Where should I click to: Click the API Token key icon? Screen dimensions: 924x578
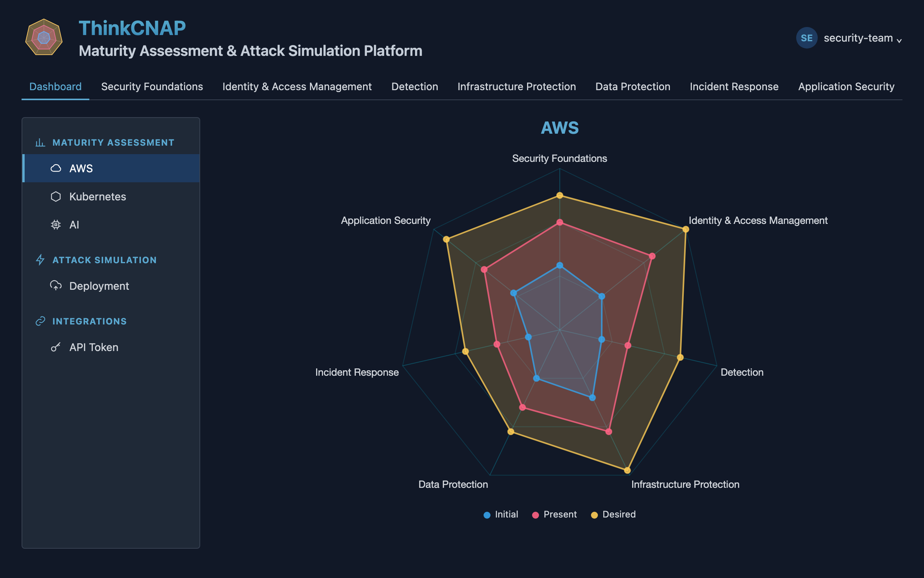coord(56,347)
